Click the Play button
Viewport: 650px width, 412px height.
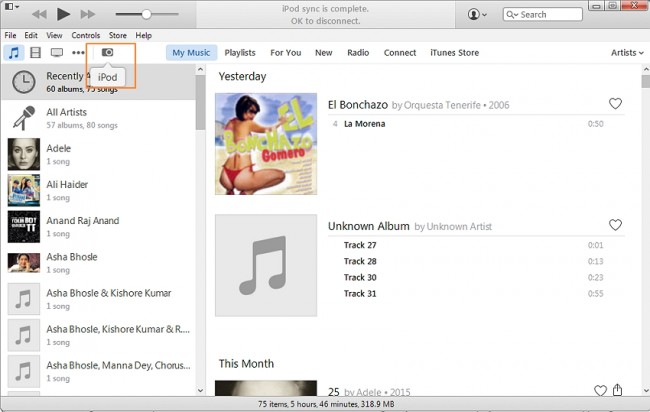pos(63,14)
